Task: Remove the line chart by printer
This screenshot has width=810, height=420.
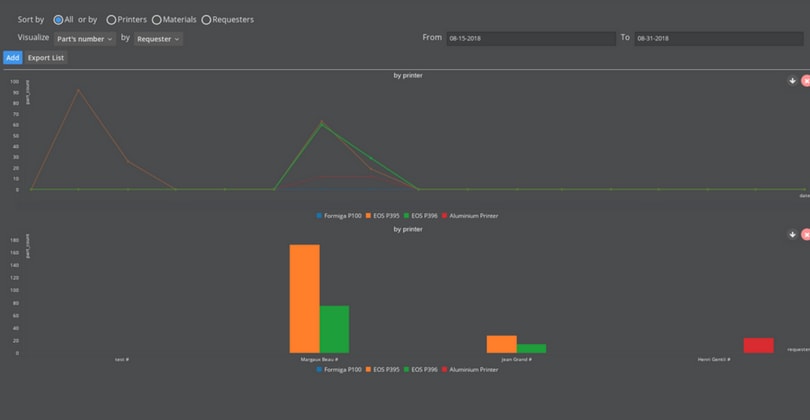Action: 805,81
